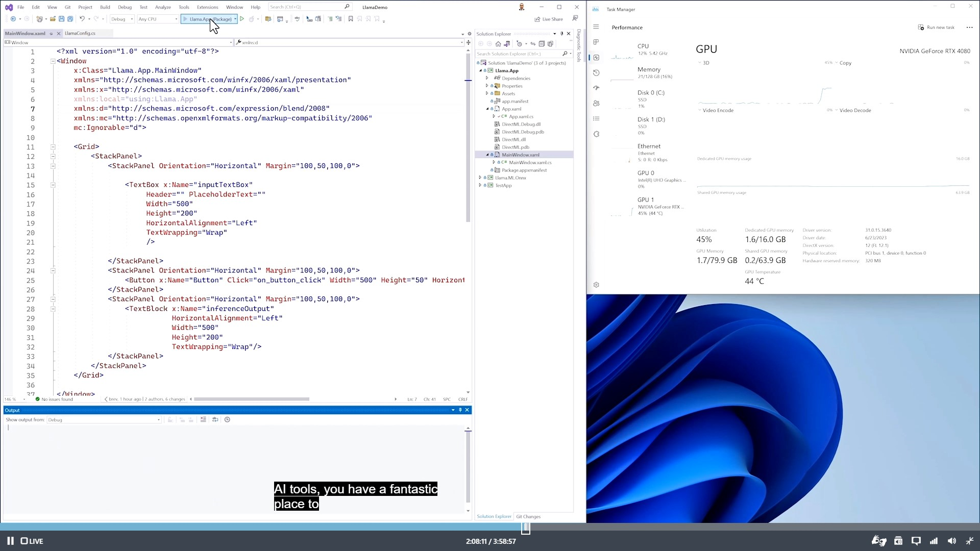Image resolution: width=980 pixels, height=551 pixels.
Task: Toggle preview pin on MainWindow.xaml tab
Action: pos(51,33)
